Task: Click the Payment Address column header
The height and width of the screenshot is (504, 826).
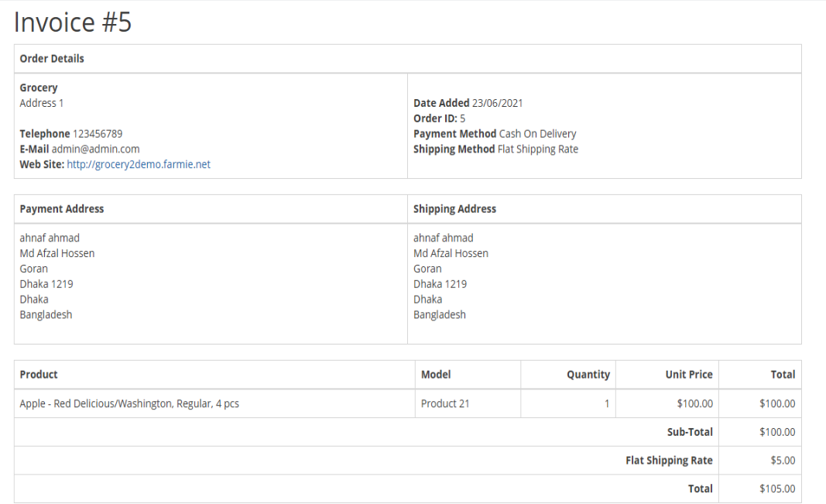Action: click(x=62, y=209)
